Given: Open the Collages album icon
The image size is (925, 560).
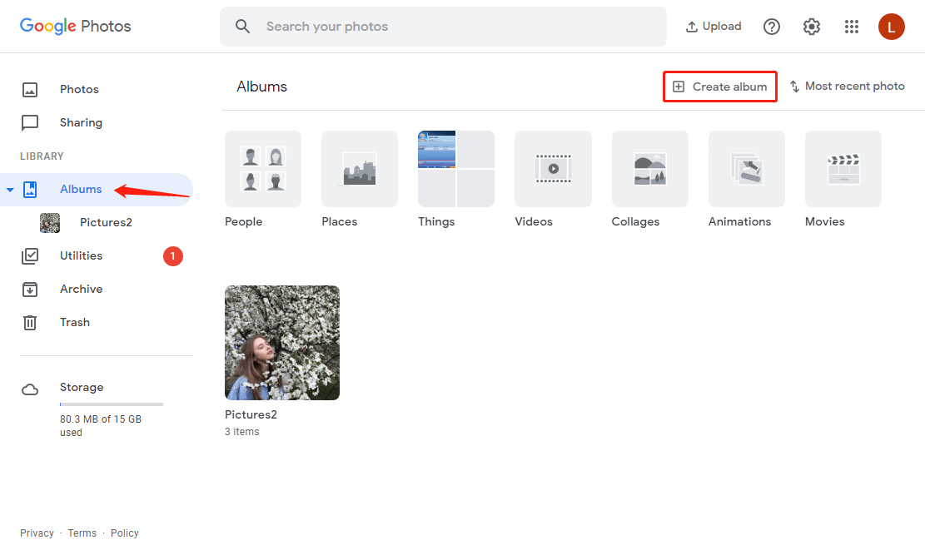Looking at the screenshot, I should tap(649, 169).
